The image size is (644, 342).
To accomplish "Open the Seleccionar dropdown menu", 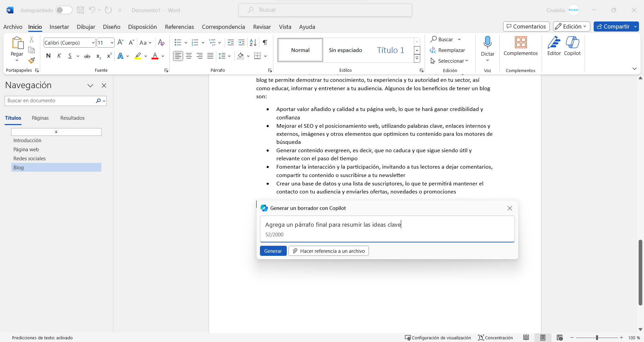I will pos(449,61).
